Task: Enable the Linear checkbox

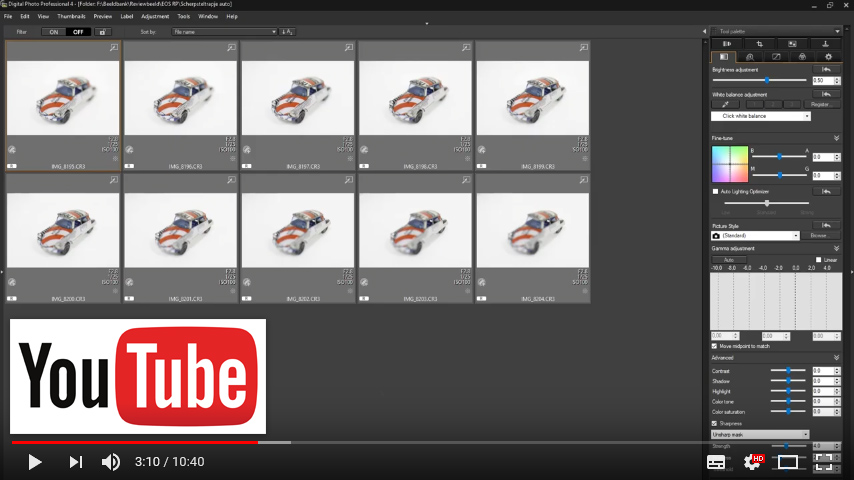Action: click(x=818, y=260)
